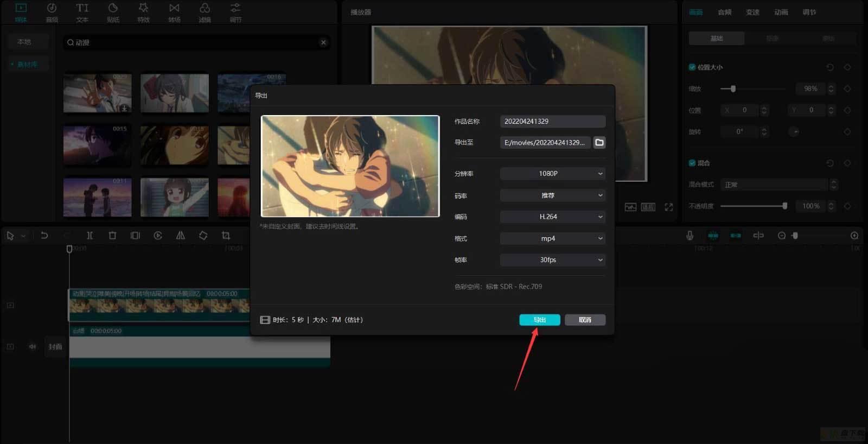Toggle the 混合 checkbox
The width and height of the screenshot is (868, 444).
(692, 163)
